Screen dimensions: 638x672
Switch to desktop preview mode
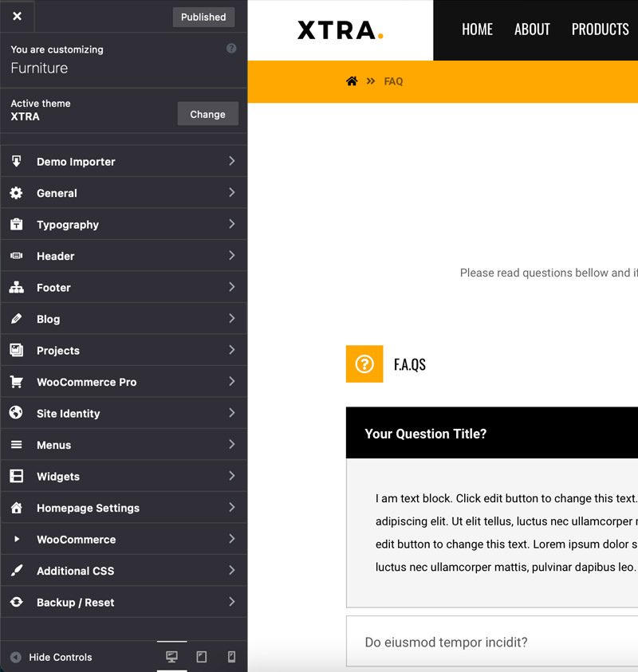[171, 657]
